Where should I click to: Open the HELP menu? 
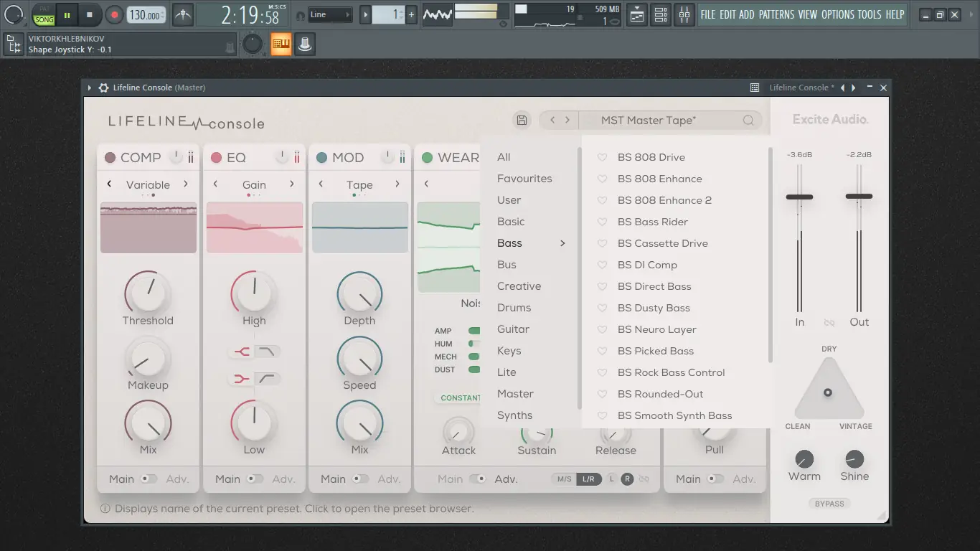[x=895, y=14]
